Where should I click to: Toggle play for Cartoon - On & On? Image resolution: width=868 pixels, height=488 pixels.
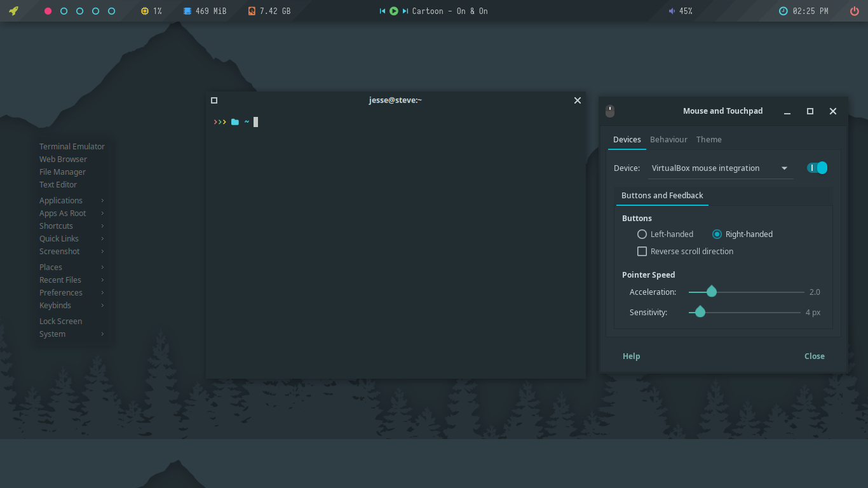point(394,11)
